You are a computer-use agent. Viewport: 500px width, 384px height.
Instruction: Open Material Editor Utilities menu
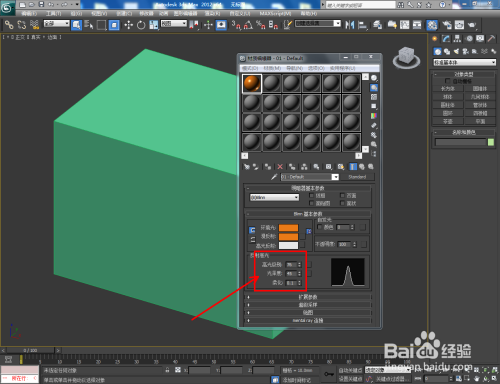[x=343, y=68]
